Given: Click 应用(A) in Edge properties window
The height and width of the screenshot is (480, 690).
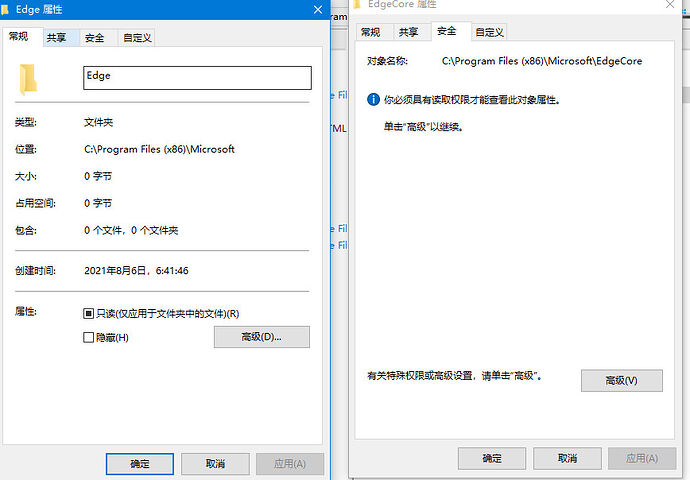Looking at the screenshot, I should (290, 464).
